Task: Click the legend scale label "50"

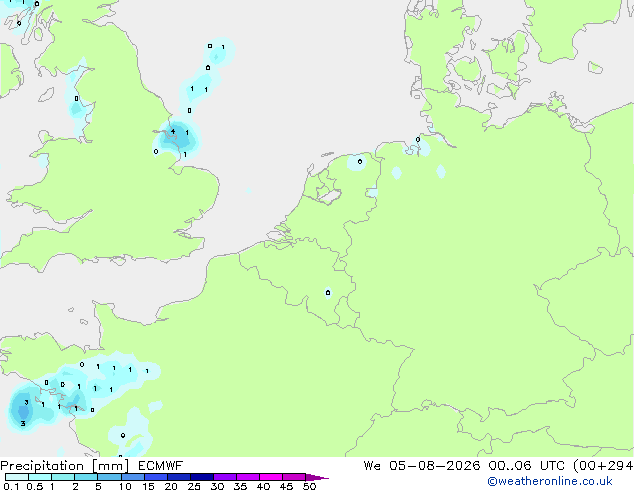Action: pyautogui.click(x=309, y=486)
